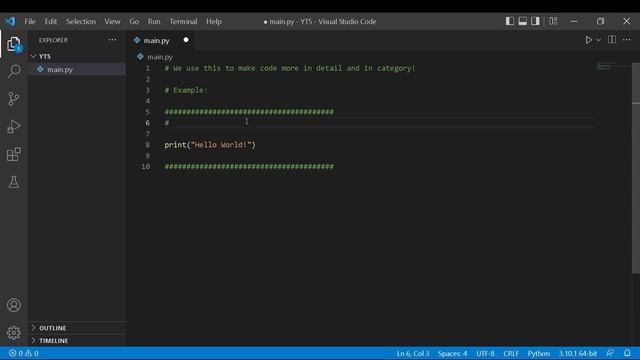Place cursor on print Hello World line
The height and width of the screenshot is (360, 640).
(x=210, y=145)
